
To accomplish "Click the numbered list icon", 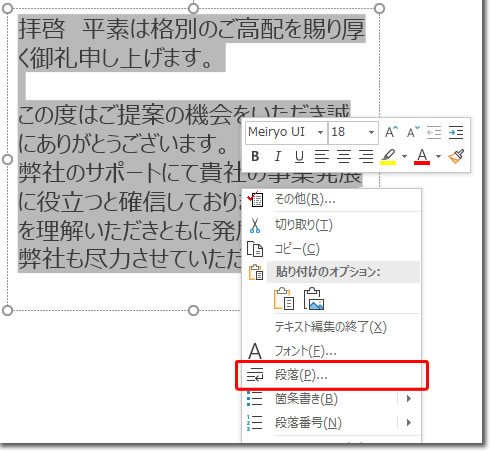I will [x=255, y=423].
